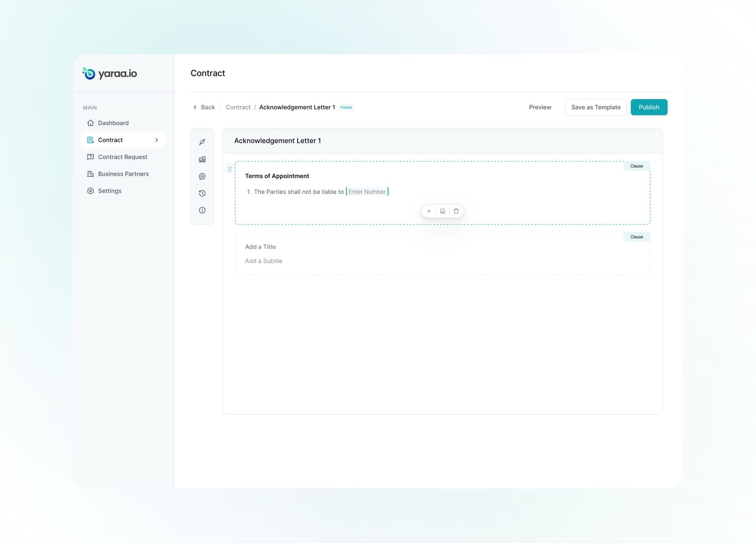
Task: Click the Terms of Appointment heading
Action: click(x=277, y=176)
